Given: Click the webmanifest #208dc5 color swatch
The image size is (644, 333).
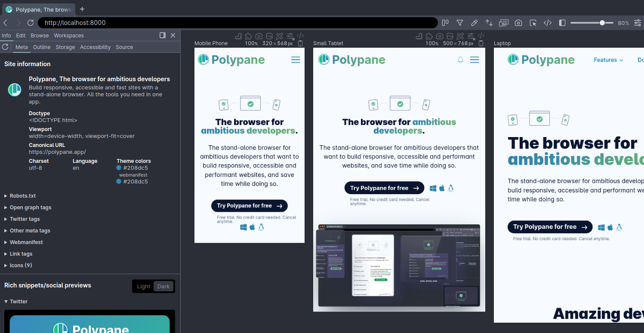Looking at the screenshot, I should [119, 182].
